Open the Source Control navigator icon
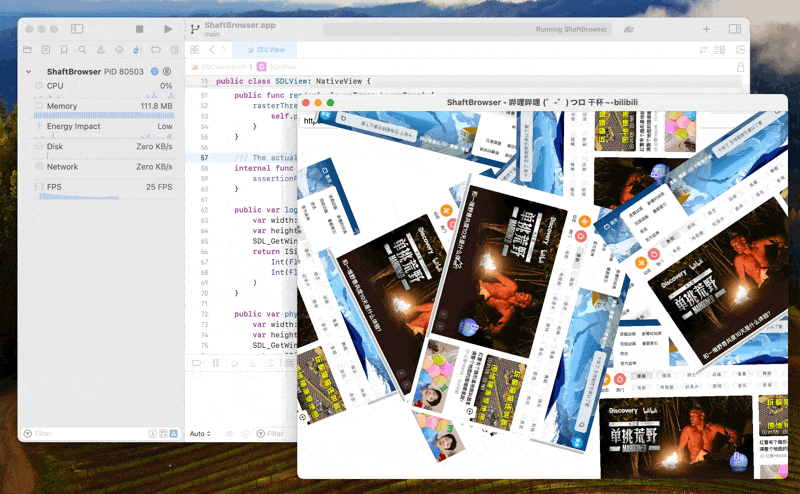This screenshot has width=800, height=494. [46, 50]
